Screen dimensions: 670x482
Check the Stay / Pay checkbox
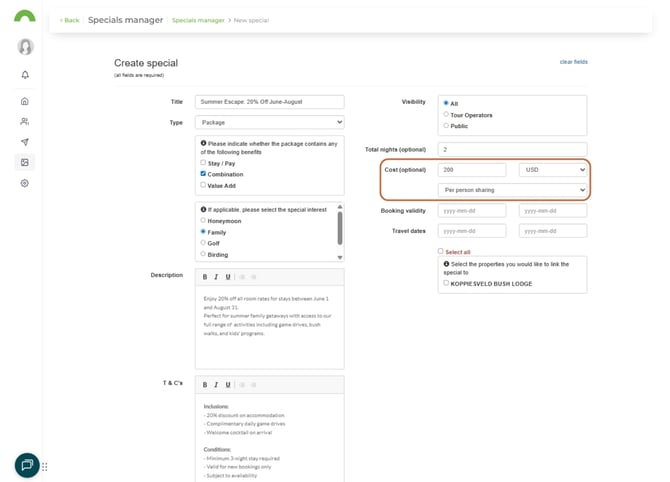(204, 162)
